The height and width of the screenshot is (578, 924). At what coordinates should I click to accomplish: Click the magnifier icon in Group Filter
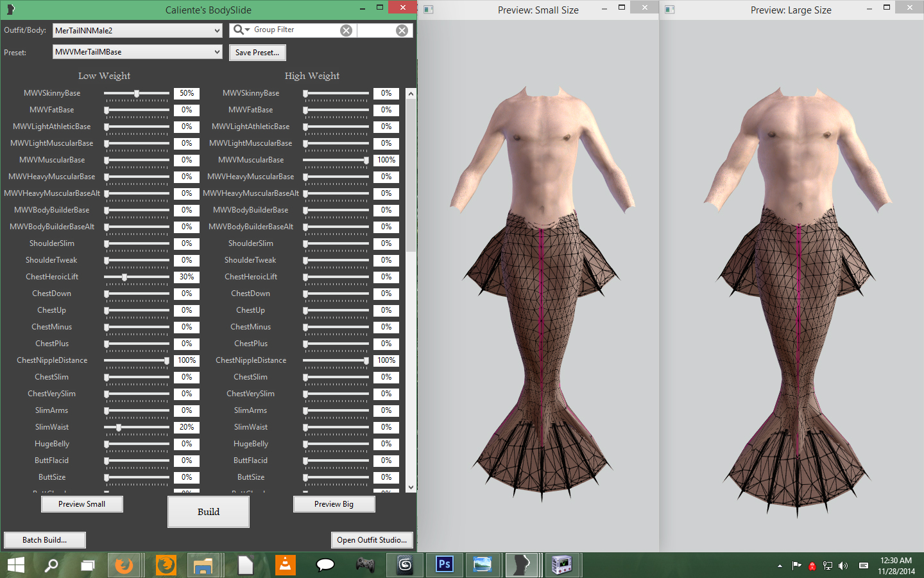click(238, 30)
